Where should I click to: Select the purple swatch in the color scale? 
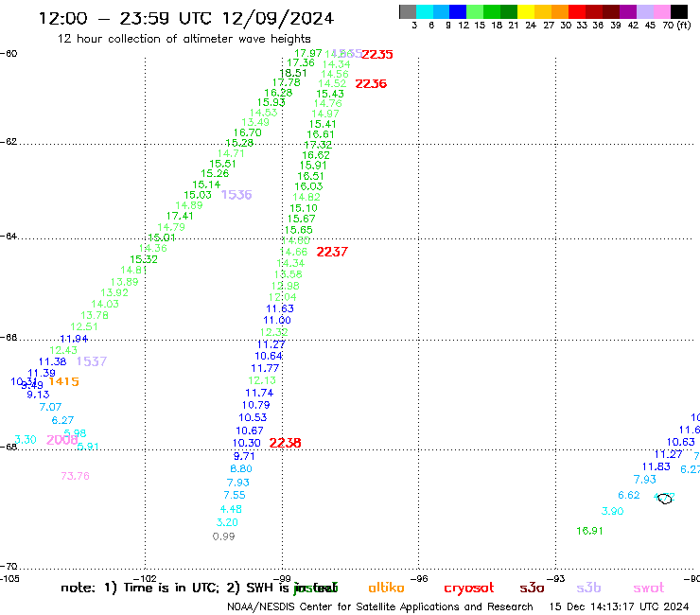[628, 11]
